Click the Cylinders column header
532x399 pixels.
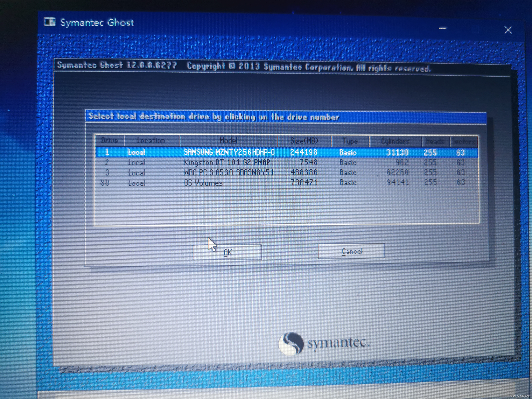pos(395,141)
